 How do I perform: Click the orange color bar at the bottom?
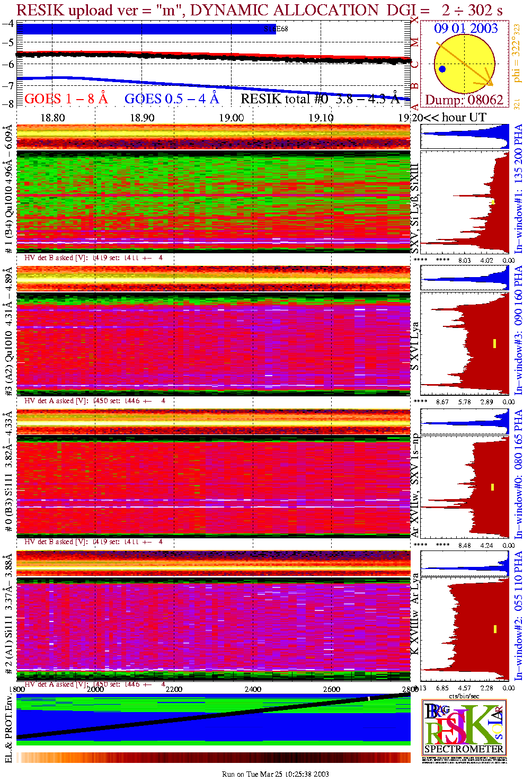pyautogui.click(x=213, y=757)
